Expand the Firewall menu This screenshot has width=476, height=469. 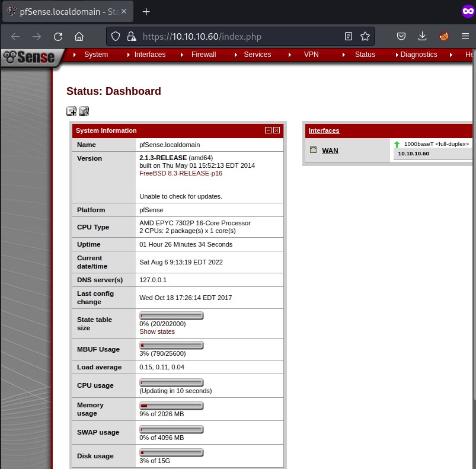[203, 55]
